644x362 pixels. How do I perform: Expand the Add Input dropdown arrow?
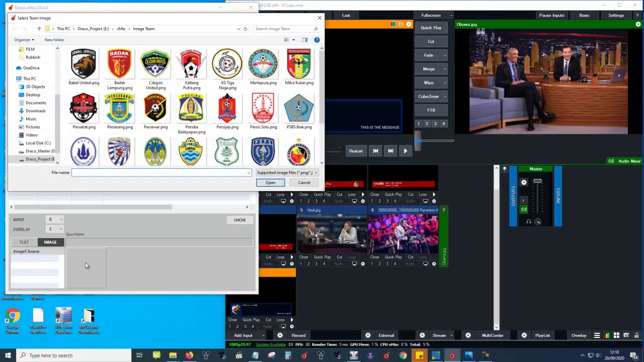263,335
